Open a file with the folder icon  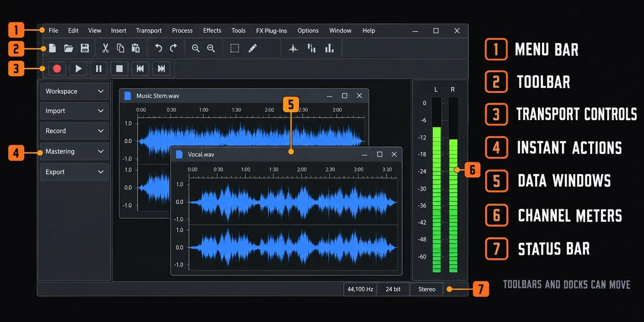click(69, 48)
